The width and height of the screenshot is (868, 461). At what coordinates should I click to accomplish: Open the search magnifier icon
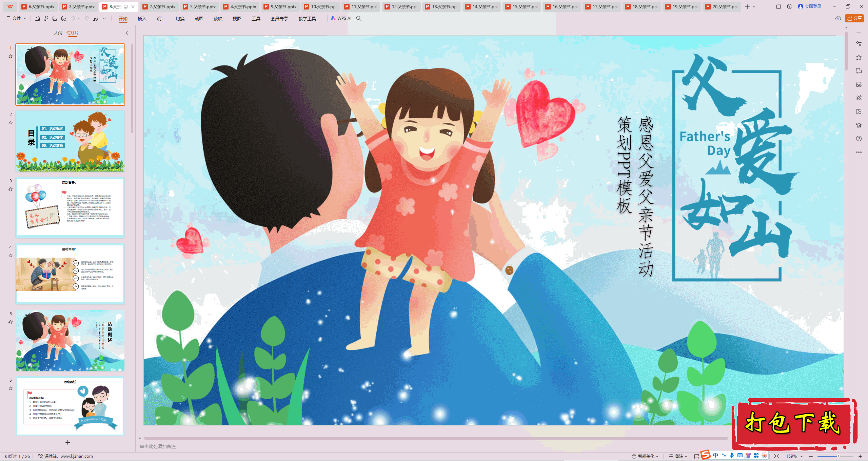point(359,18)
